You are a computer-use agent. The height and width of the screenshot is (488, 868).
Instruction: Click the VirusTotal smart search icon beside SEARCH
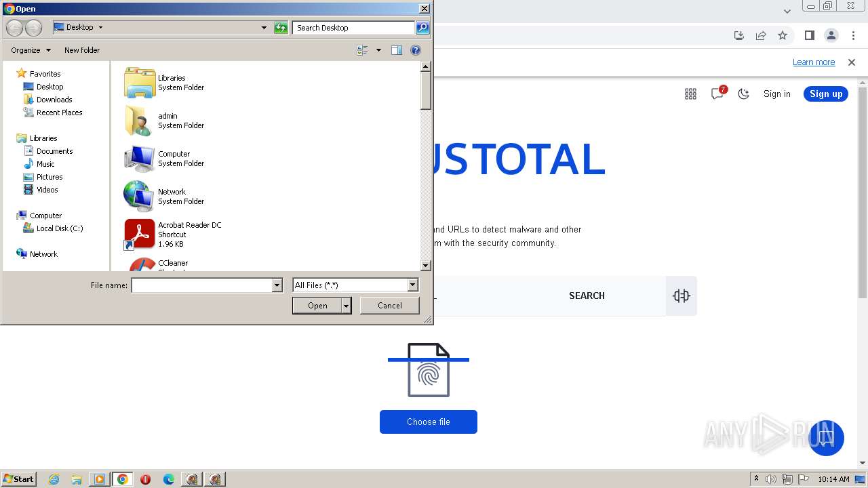pyautogui.click(x=682, y=296)
